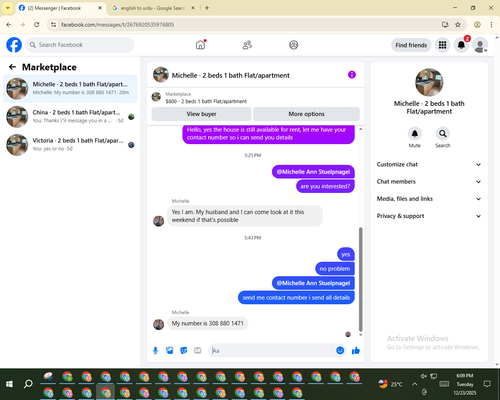Open @Michelle Ann Stuelpnagel mention at 5:25 PM
500x400 pixels.
point(313,172)
